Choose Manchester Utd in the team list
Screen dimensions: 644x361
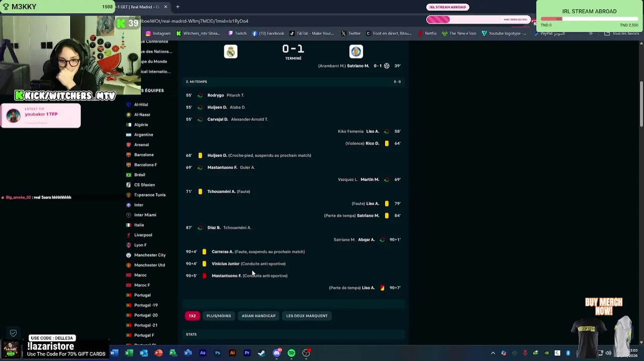150,265
